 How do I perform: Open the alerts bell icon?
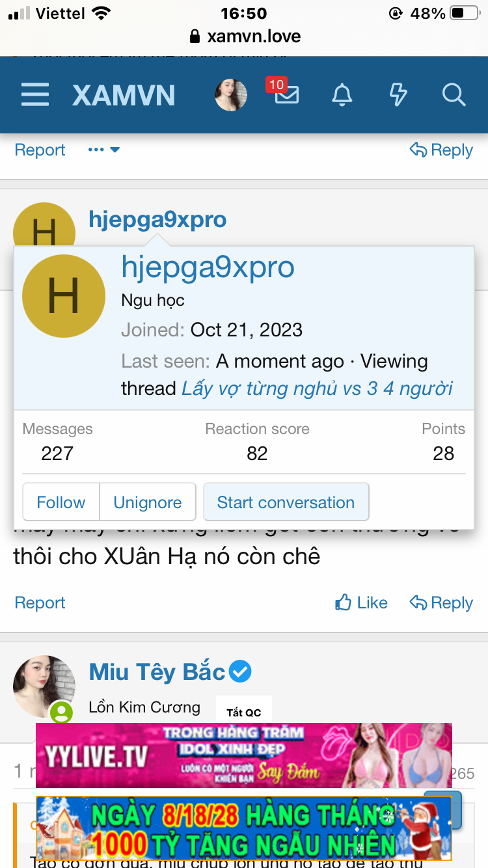pos(342,95)
